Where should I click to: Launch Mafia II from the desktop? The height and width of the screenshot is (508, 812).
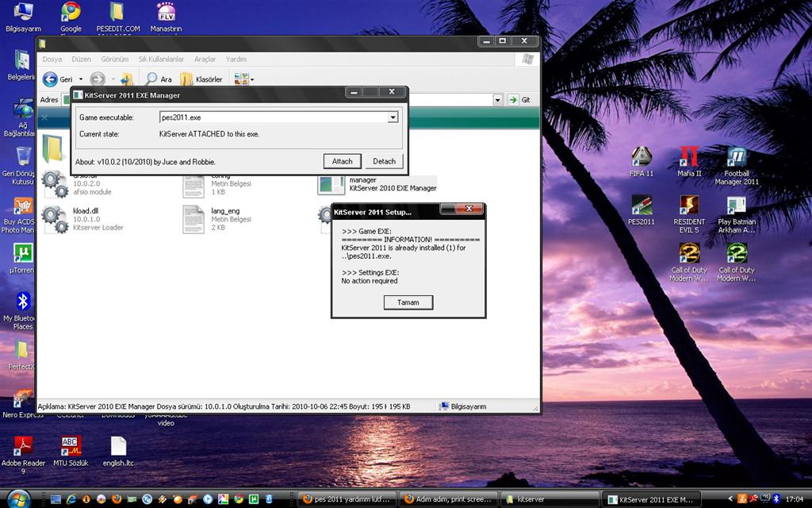coord(689,162)
